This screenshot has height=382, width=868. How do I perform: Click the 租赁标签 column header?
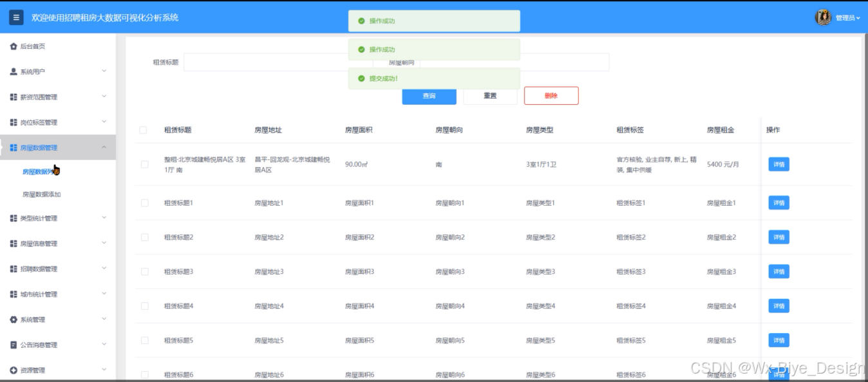630,130
